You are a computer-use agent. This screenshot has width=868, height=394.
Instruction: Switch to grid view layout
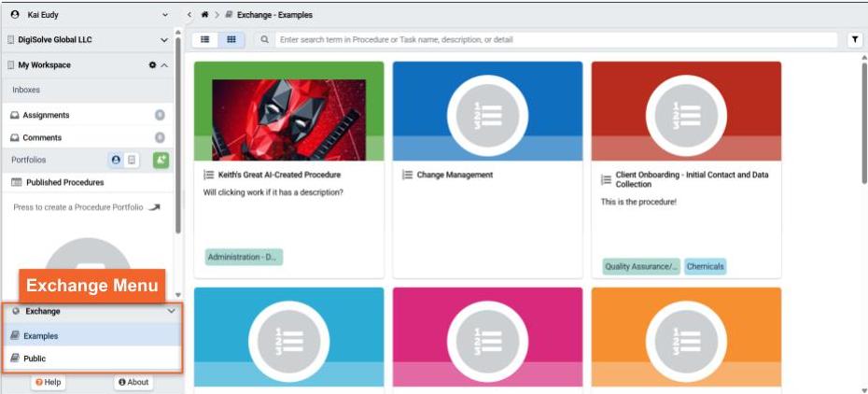231,40
